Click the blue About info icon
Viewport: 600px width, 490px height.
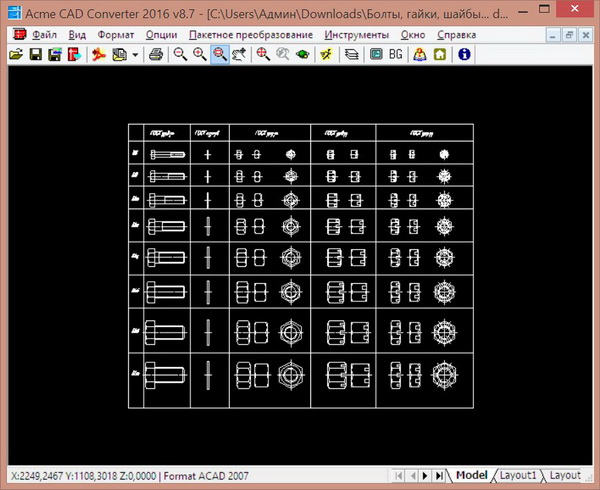pyautogui.click(x=464, y=54)
